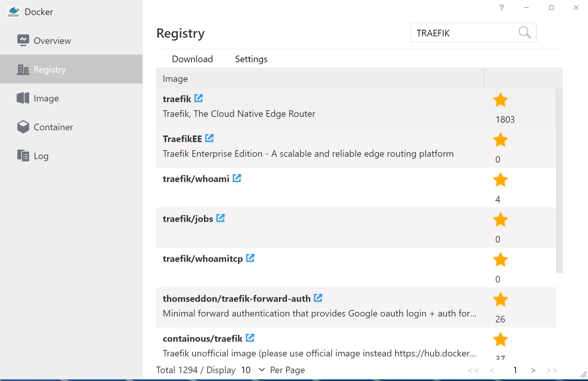Go to the next results page
The width and height of the screenshot is (588, 381).
[x=533, y=370]
